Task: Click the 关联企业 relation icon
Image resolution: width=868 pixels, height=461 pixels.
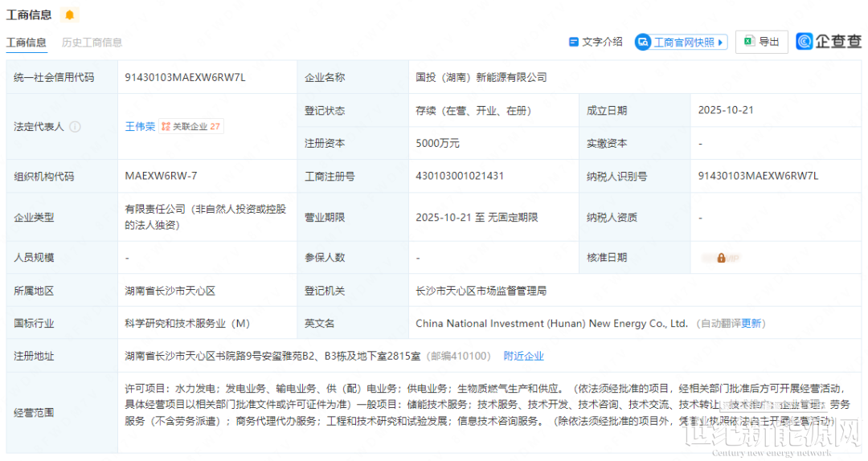Action: 166,127
